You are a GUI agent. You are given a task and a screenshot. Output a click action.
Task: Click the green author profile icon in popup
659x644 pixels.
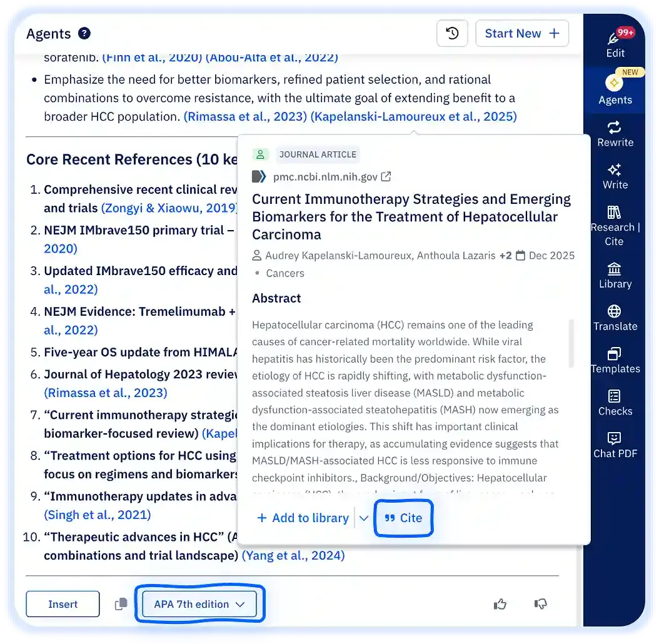pos(260,154)
